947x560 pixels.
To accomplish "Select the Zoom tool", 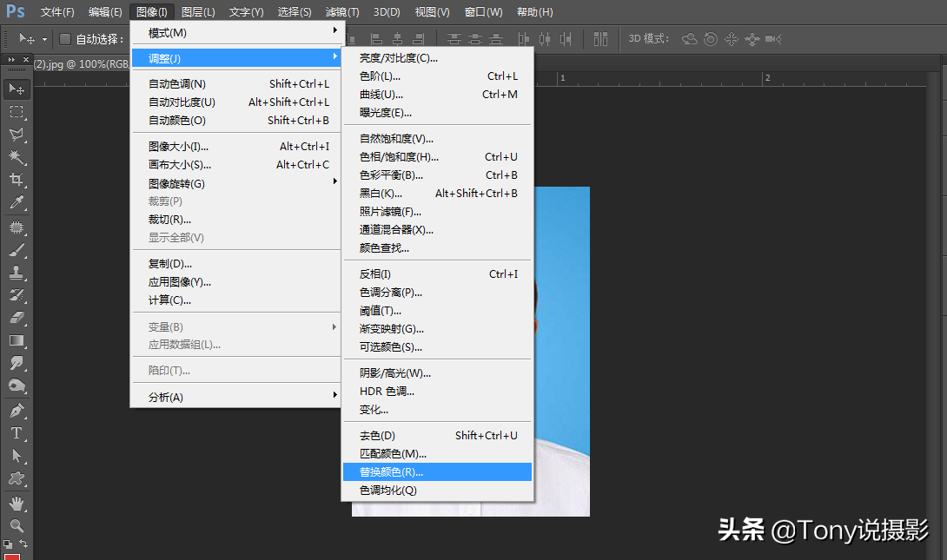I will point(17,525).
